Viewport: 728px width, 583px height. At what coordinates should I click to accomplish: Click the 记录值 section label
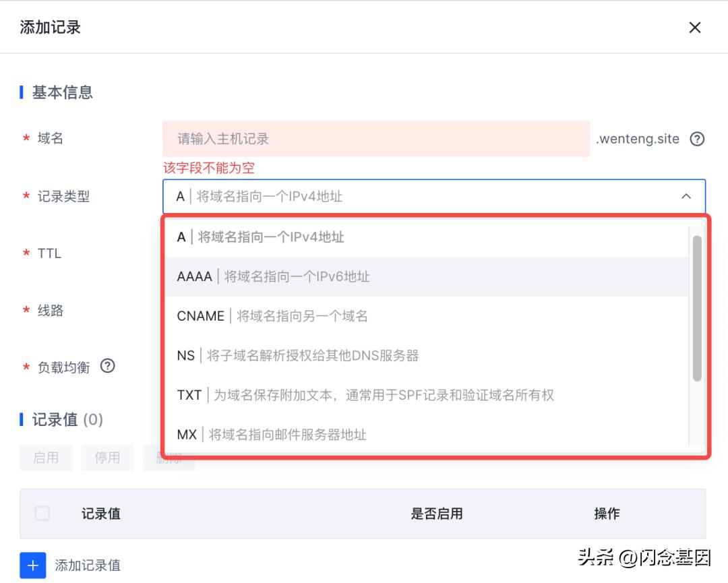click(55, 419)
